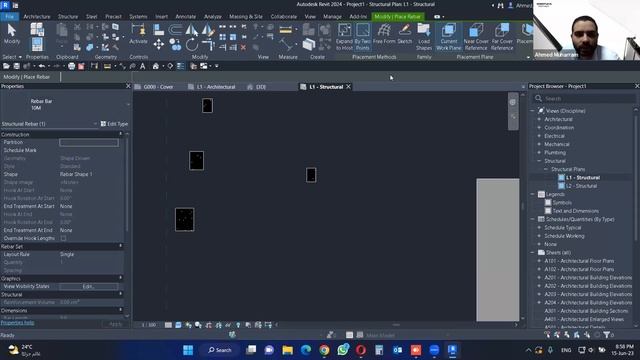Click Default 3D View house icon
Screen dimensions: 640x360
pyautogui.click(x=156, y=66)
